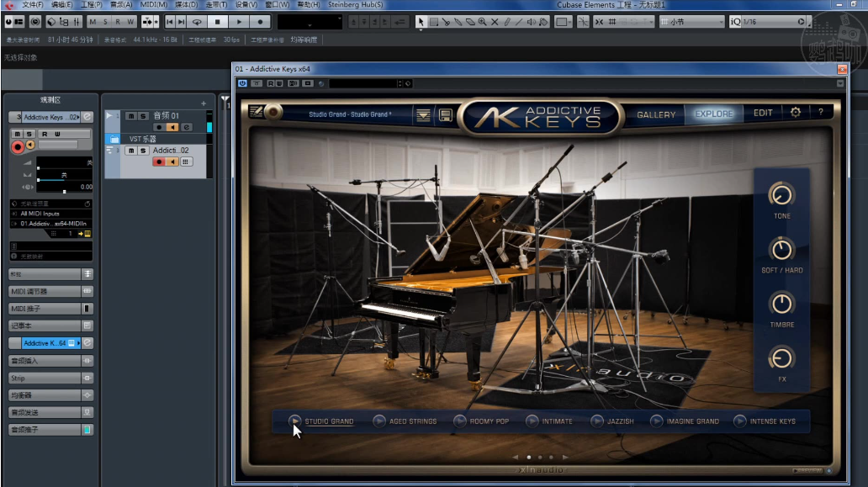The height and width of the screenshot is (487, 868).
Task: Adjust the TIMBRE knob
Action: (781, 304)
